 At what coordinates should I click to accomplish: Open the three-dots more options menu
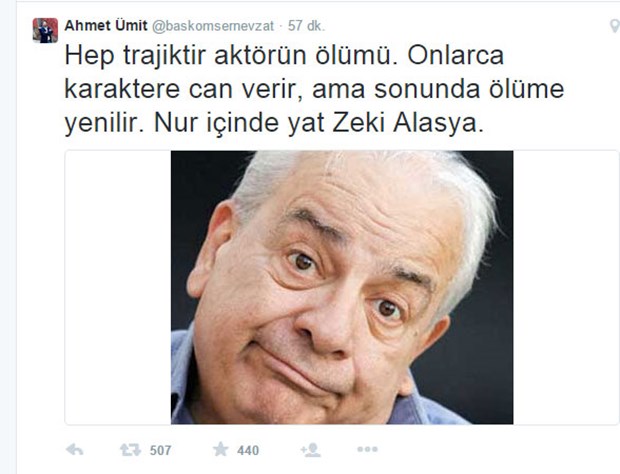coord(367,449)
